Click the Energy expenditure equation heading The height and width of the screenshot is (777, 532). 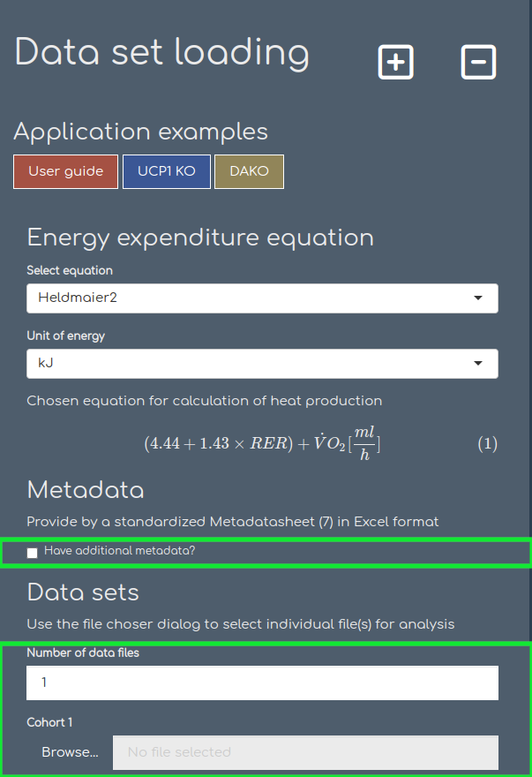pyautogui.click(x=200, y=238)
